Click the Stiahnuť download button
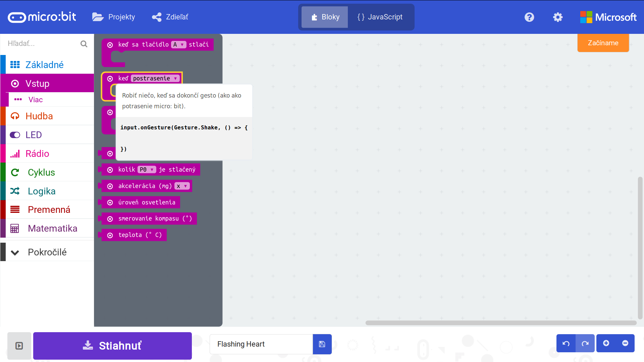 pyautogui.click(x=112, y=346)
